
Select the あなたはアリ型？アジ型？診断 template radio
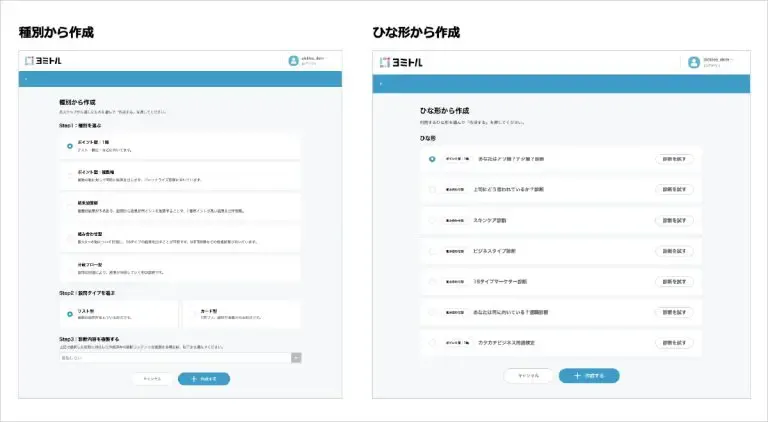coord(432,159)
